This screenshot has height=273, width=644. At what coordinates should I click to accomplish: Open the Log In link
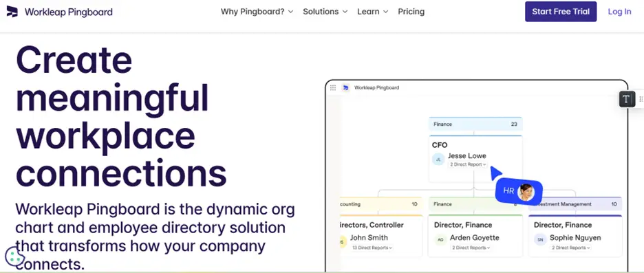coord(619,12)
